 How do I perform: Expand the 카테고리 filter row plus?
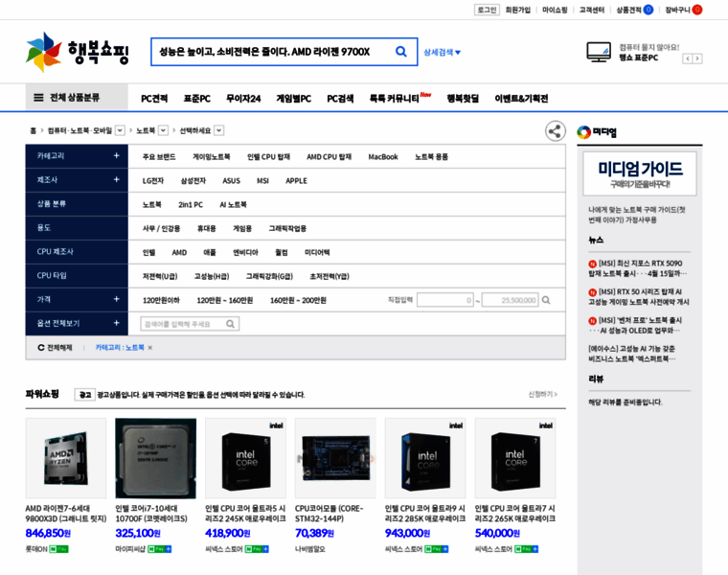point(117,155)
